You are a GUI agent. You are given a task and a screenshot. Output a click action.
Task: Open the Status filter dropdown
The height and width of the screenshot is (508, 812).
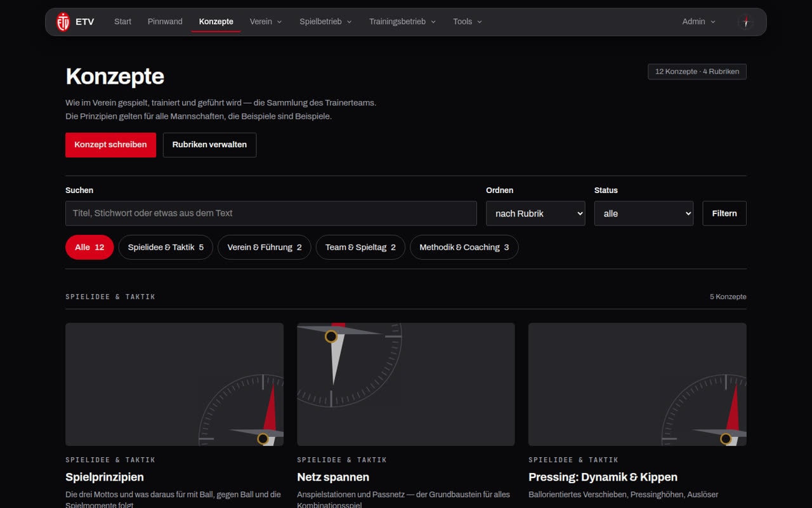[644, 213]
